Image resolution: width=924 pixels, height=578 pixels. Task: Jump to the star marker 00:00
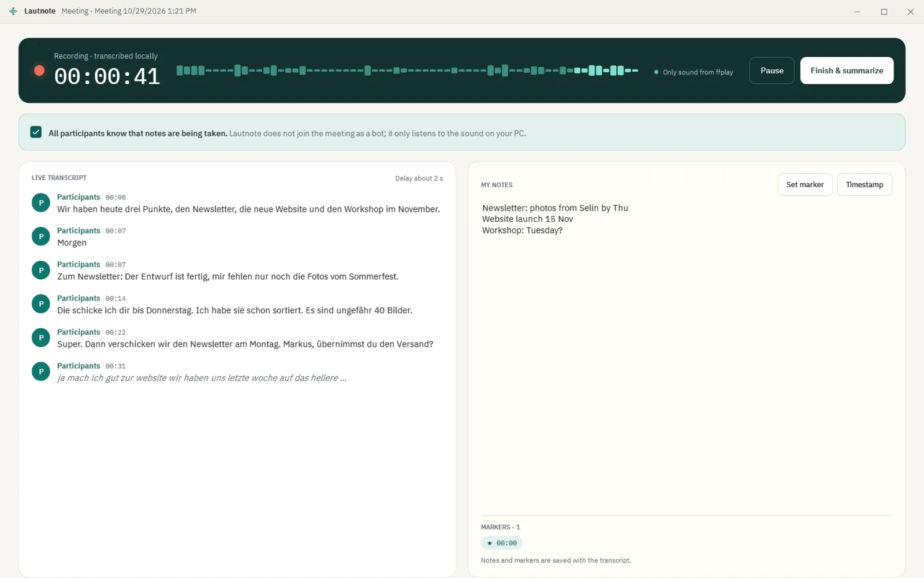pos(502,543)
